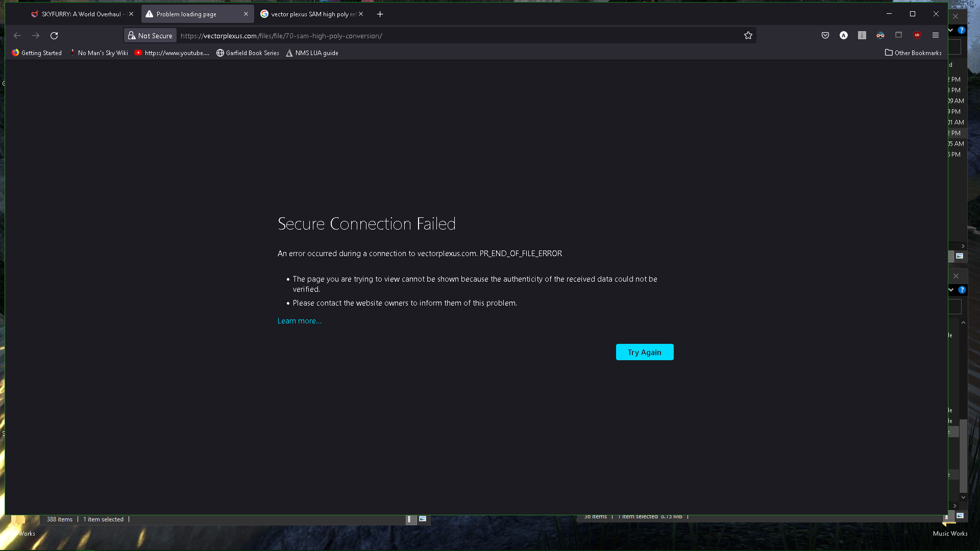
Task: Click the goggles-face extension icon
Action: pyautogui.click(x=880, y=35)
